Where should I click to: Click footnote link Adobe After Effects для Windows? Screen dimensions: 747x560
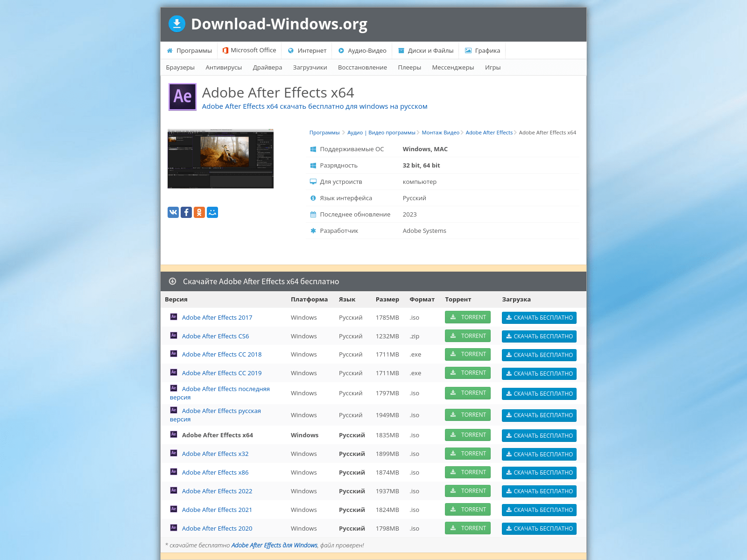tap(275, 545)
